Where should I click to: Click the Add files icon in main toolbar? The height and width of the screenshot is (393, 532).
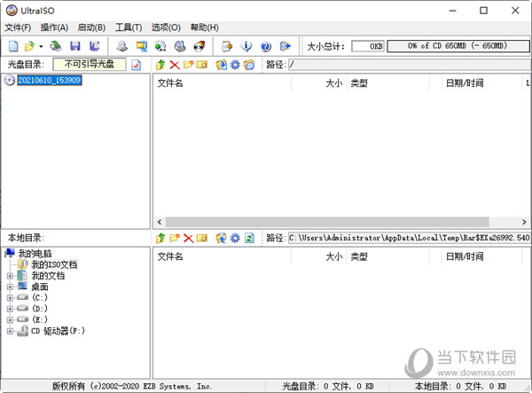pyautogui.click(x=227, y=46)
